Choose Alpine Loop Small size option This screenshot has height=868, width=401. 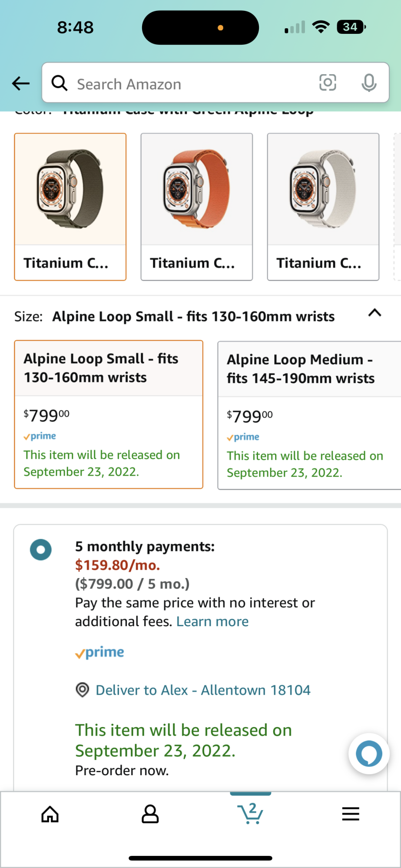[x=109, y=414]
